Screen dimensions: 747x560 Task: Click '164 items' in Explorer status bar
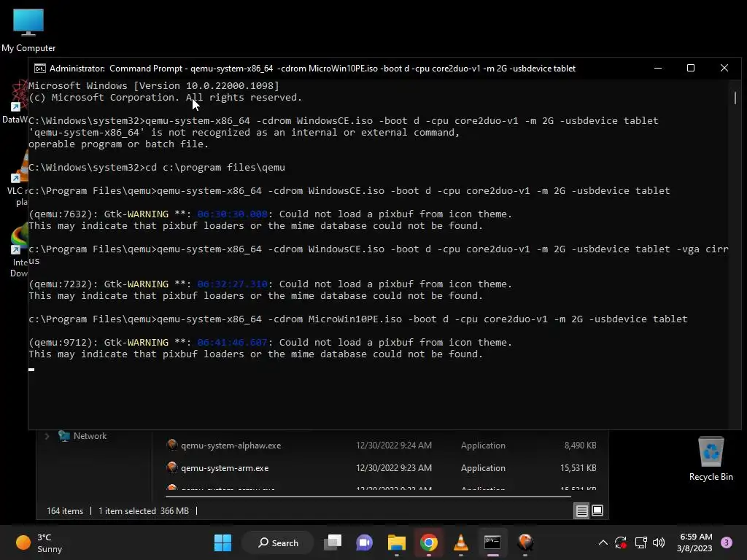click(x=65, y=511)
